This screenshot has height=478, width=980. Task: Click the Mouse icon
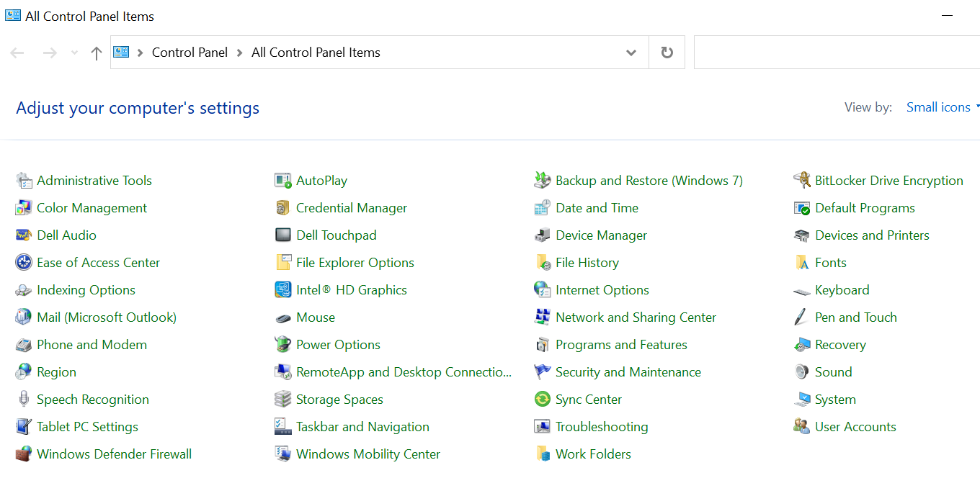point(283,317)
